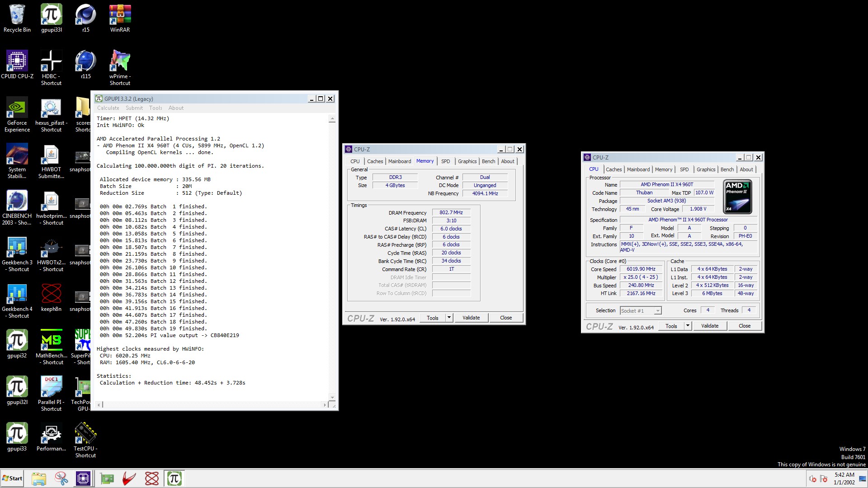868x488 pixels.
Task: Launch the Geekbench 4 shortcut
Action: [17, 300]
